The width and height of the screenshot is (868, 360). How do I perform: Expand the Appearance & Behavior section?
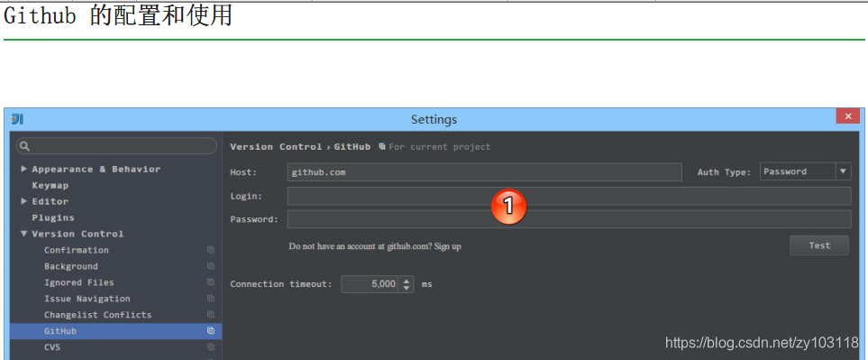(x=23, y=169)
